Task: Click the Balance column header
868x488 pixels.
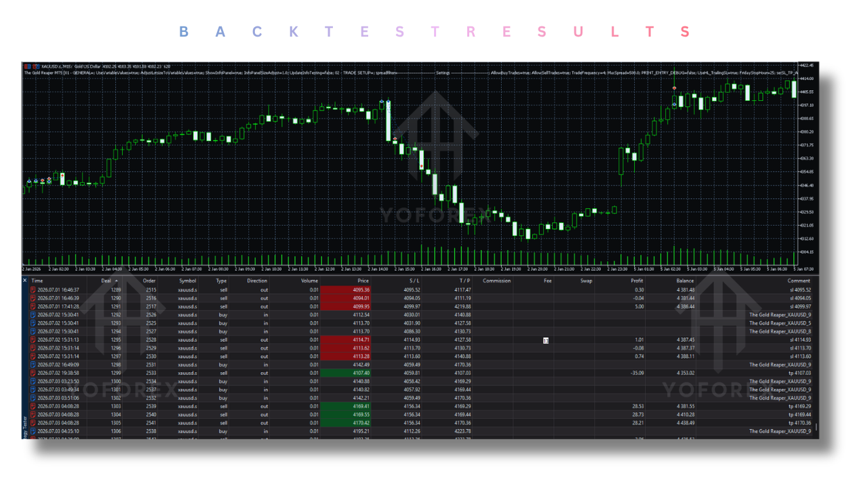Action: click(685, 281)
